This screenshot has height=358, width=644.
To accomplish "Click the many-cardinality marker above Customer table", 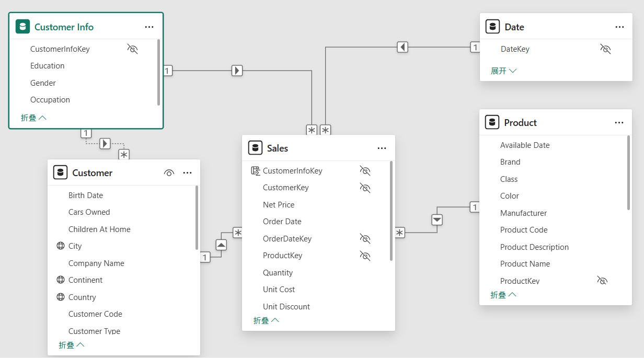I will pyautogui.click(x=124, y=155).
